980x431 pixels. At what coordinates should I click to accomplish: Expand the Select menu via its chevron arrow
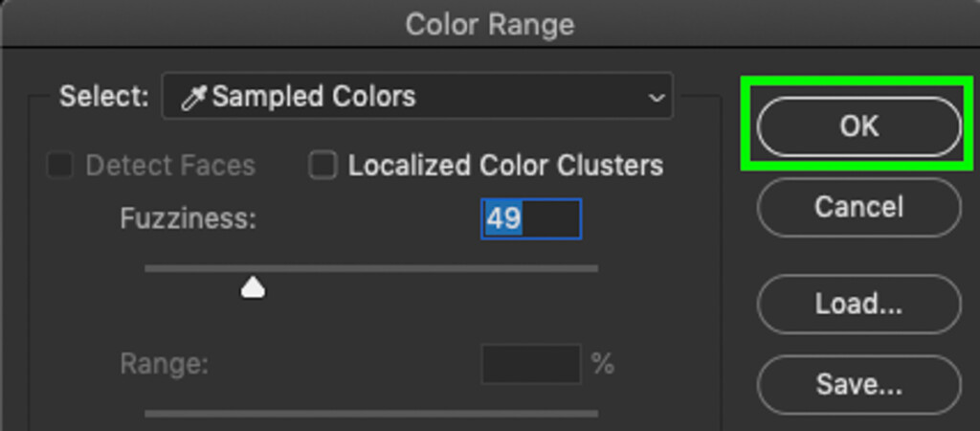pyautogui.click(x=657, y=98)
